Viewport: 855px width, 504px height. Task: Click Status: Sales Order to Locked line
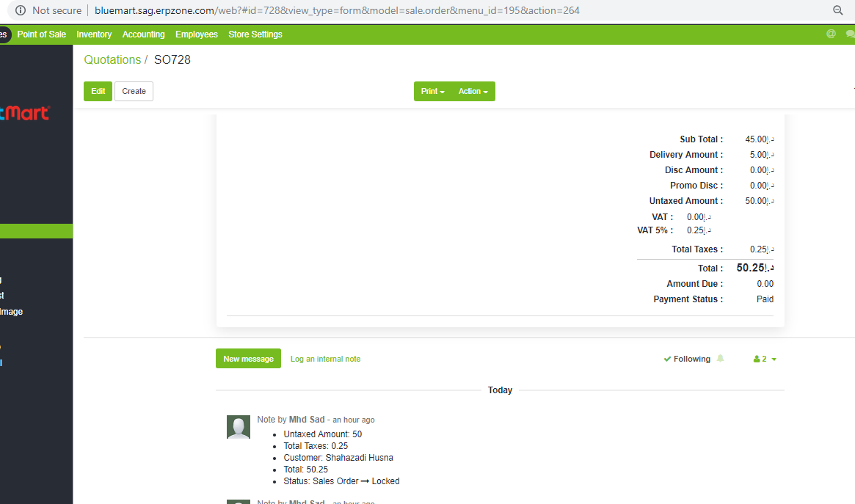pyautogui.click(x=341, y=481)
